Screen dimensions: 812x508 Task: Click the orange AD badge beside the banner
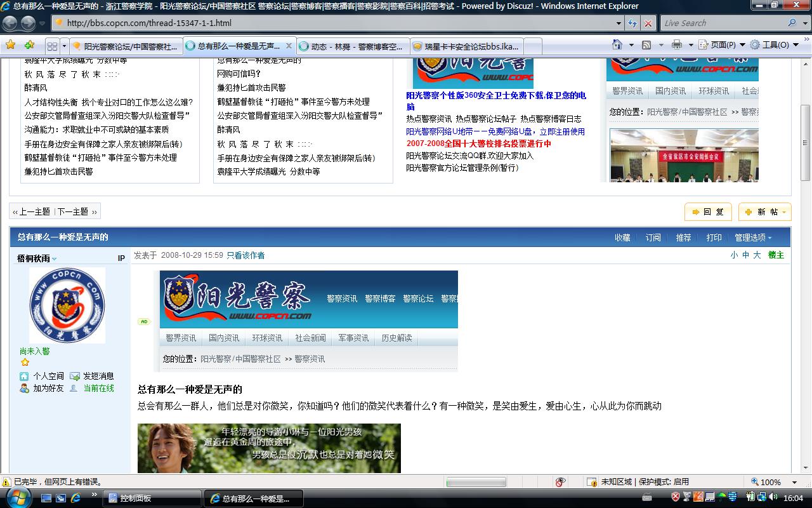tap(144, 321)
